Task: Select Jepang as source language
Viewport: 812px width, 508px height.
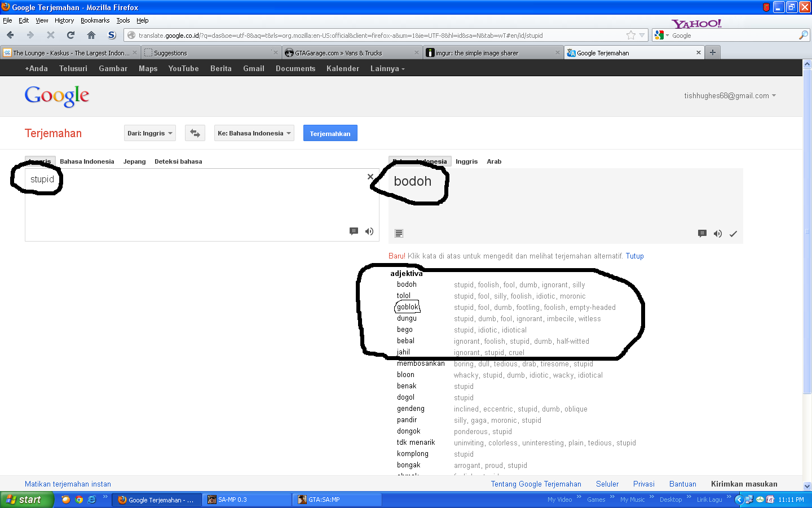Action: 134,161
